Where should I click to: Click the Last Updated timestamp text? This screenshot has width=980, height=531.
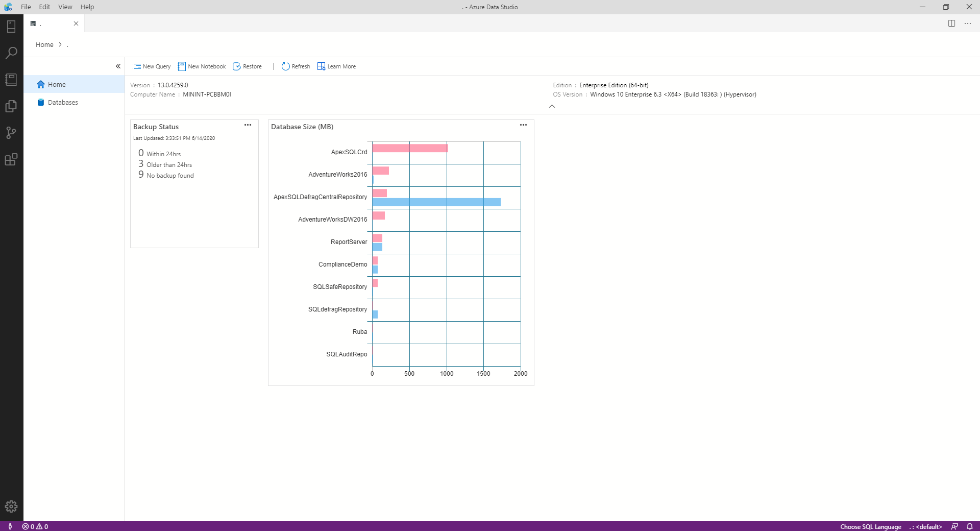(174, 138)
